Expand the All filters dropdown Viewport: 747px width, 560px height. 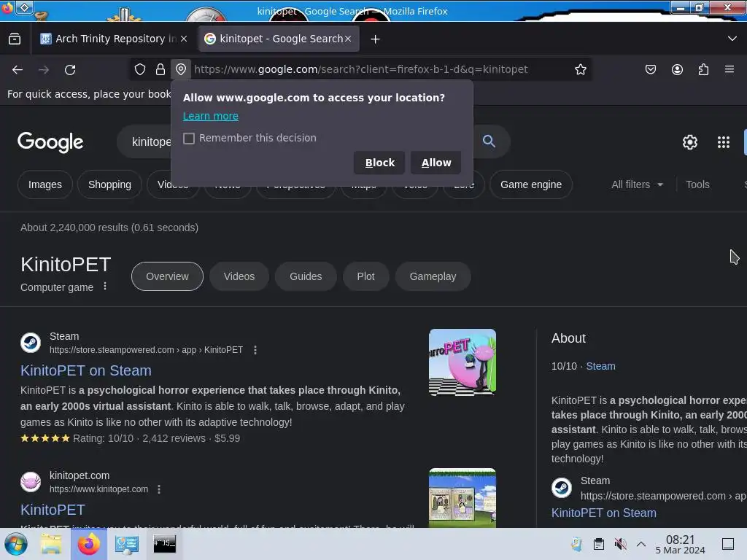point(637,184)
